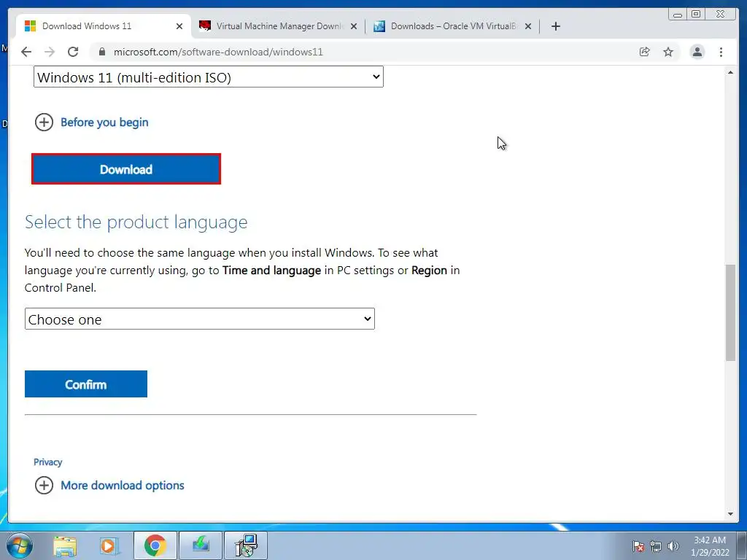Click the address bar URL
This screenshot has height=560, width=747.
tap(218, 52)
